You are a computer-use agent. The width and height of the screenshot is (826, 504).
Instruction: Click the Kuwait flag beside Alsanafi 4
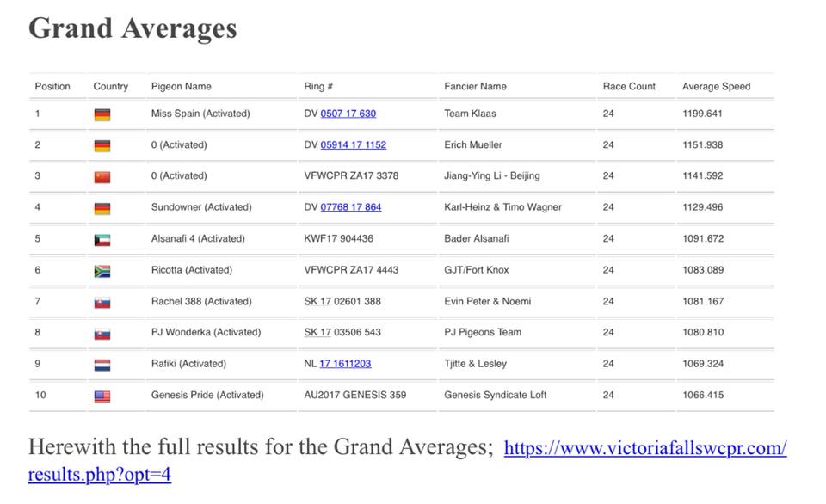pos(102,240)
